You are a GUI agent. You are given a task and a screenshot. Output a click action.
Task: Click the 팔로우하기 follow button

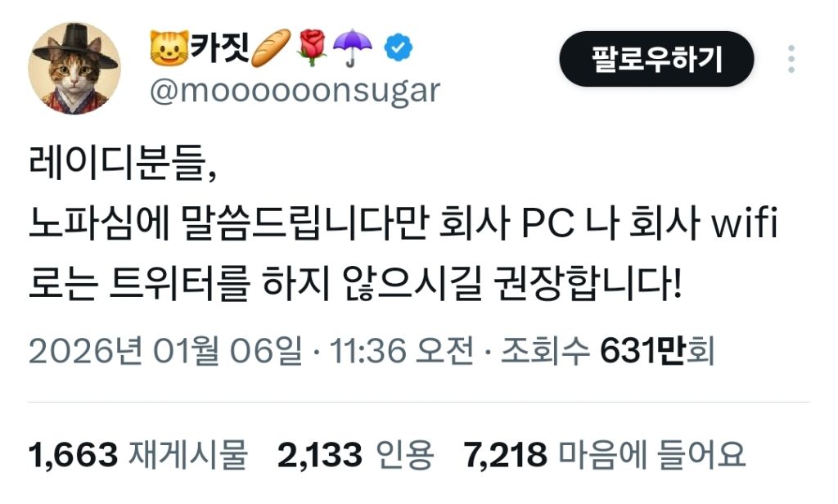click(x=656, y=59)
